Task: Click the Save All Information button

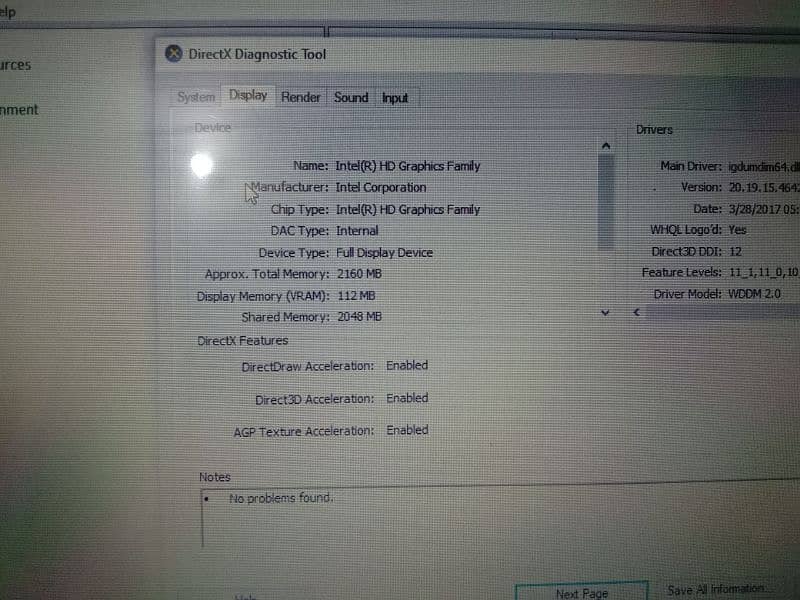Action: coord(718,590)
